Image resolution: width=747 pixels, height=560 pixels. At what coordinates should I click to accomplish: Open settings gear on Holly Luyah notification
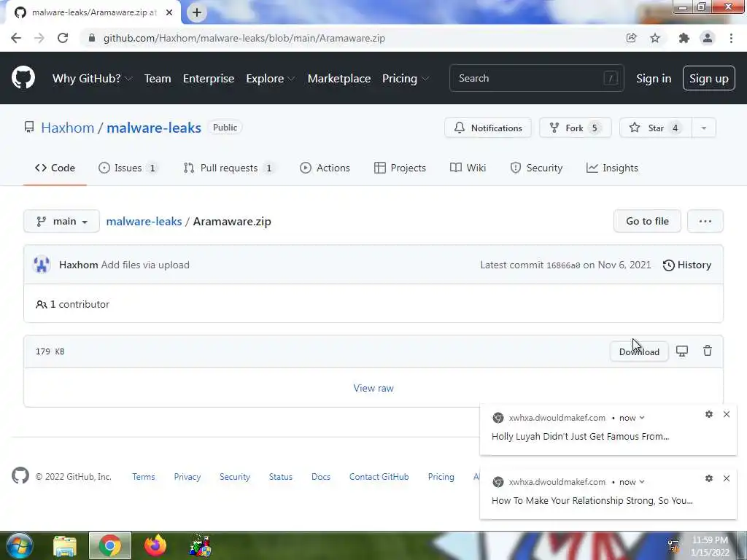pyautogui.click(x=709, y=414)
